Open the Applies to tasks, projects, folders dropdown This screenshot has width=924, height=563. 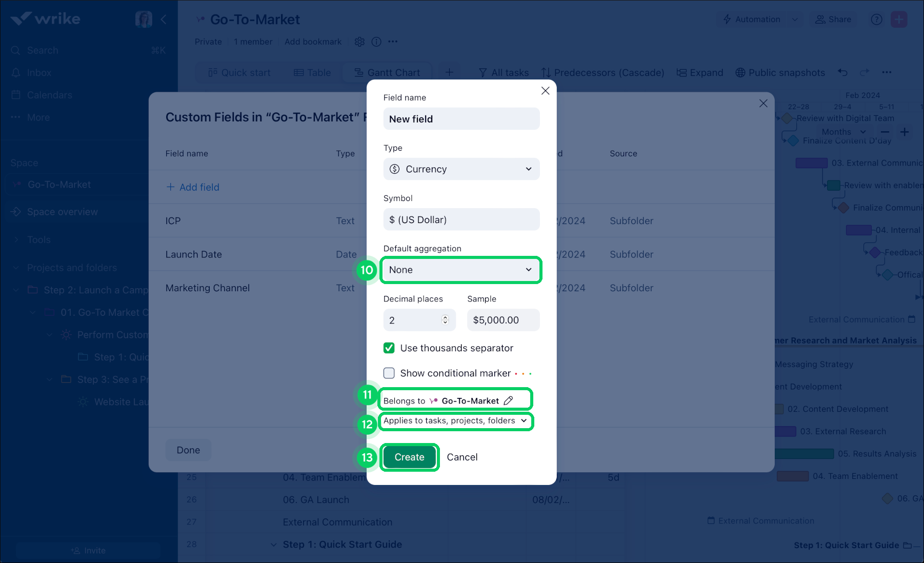click(x=455, y=420)
